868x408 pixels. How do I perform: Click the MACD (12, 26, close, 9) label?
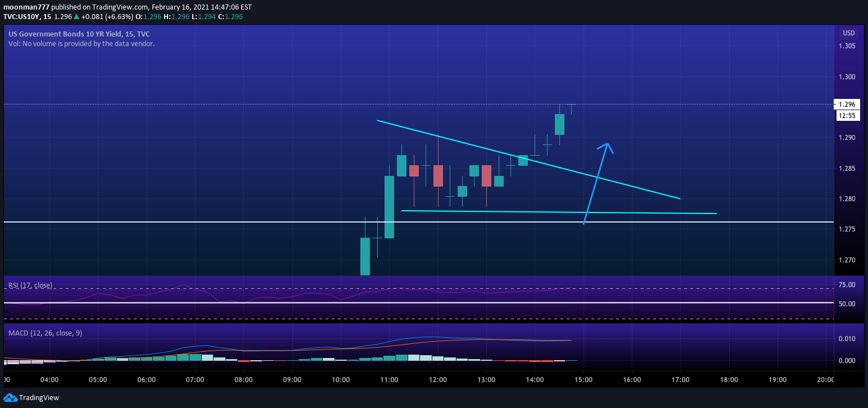[45, 333]
